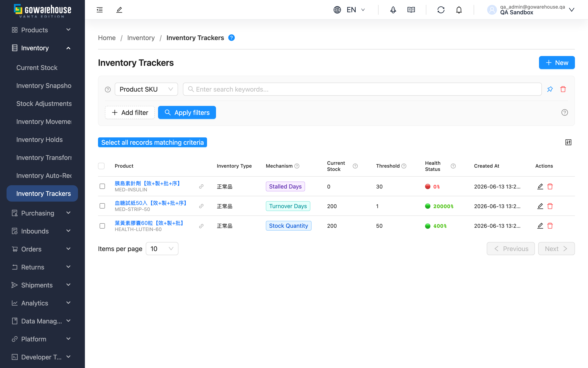Open Inventory Holds in the sidebar
588x368 pixels.
click(42, 140)
